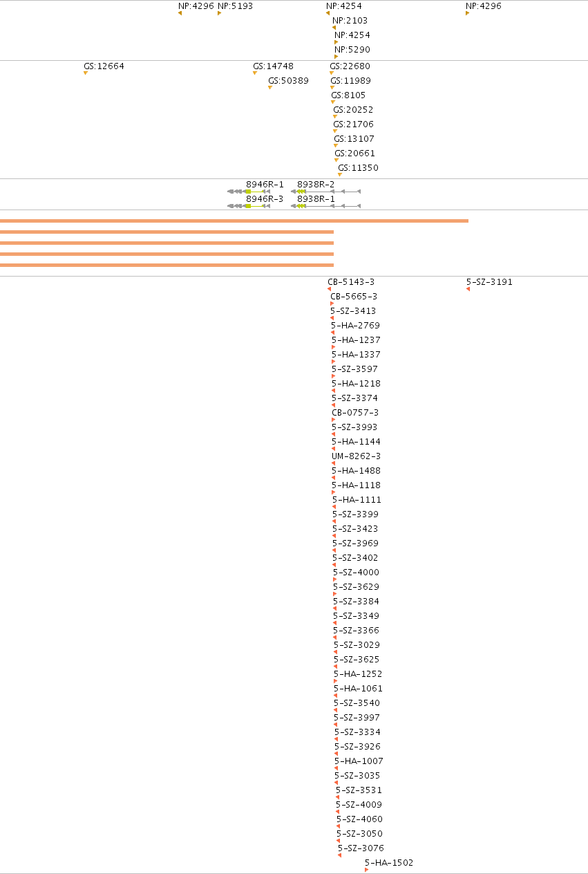Click insertion 5-SZ-3384

coord(356,602)
